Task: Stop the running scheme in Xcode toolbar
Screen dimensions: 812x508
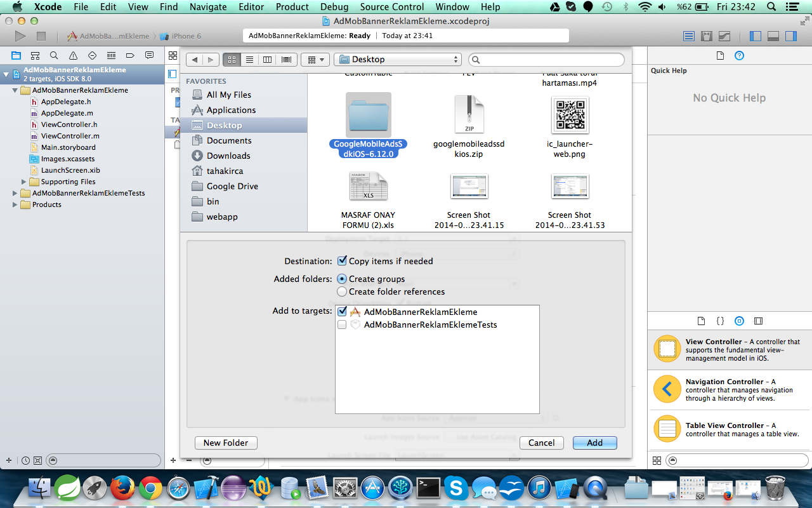Action: pyautogui.click(x=41, y=36)
